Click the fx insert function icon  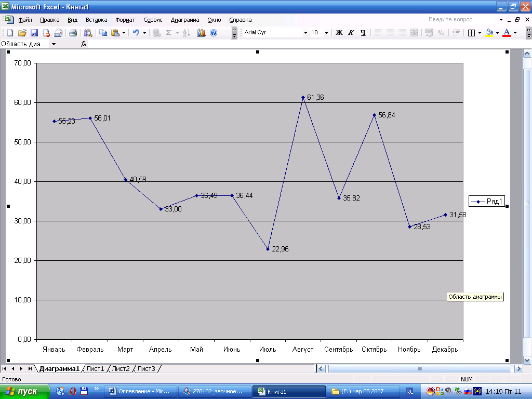tap(83, 44)
